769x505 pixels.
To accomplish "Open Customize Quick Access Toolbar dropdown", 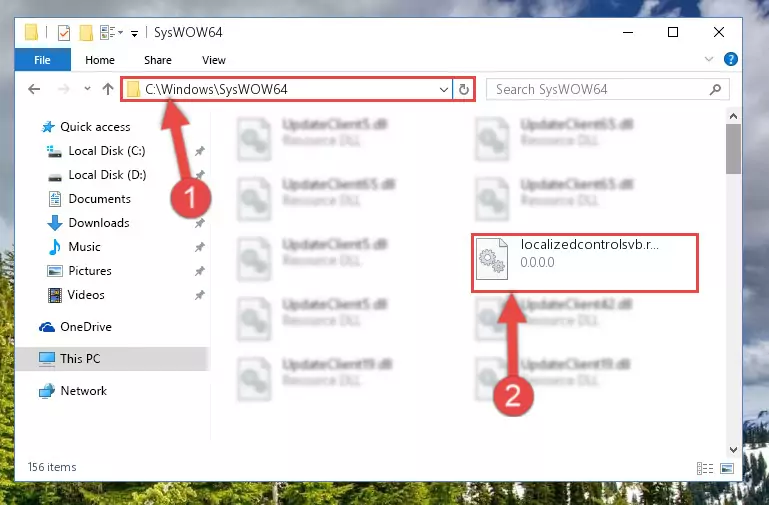I will pos(134,33).
